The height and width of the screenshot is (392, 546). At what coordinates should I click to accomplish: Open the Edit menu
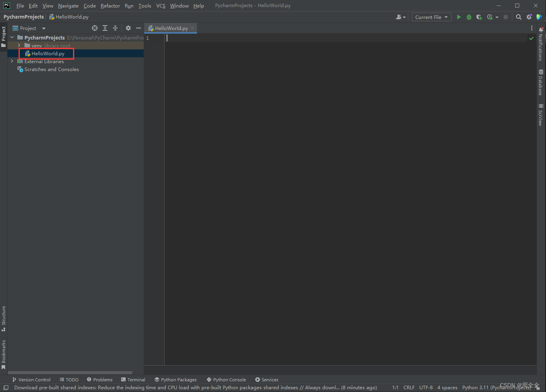33,6
